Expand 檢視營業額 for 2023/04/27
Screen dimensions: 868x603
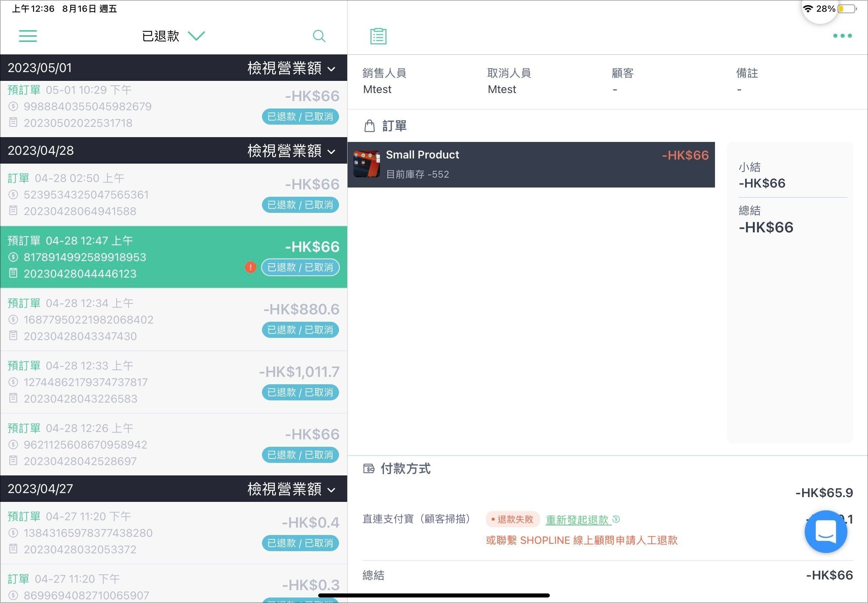tap(291, 489)
